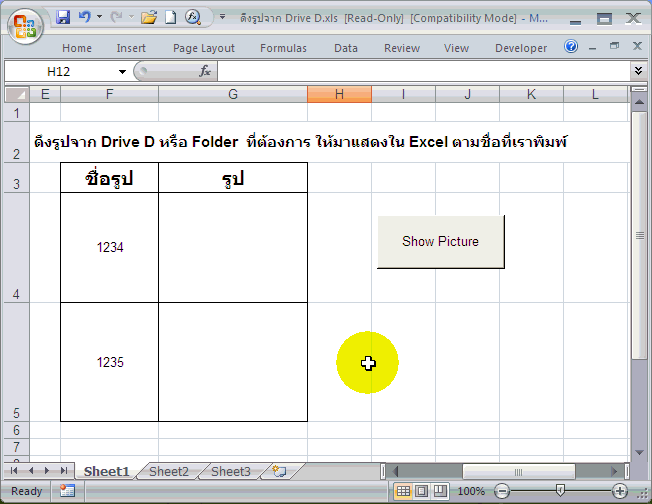The height and width of the screenshot is (504, 652).
Task: Save the workbook with floppy icon
Action: click(x=63, y=17)
